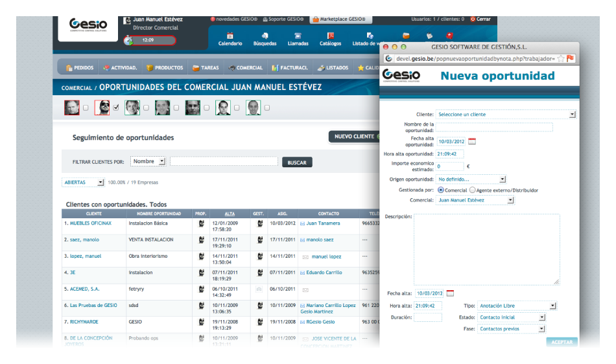
Task: Uncheck the checked box beside sunglasses man photo
Action: coord(116,107)
